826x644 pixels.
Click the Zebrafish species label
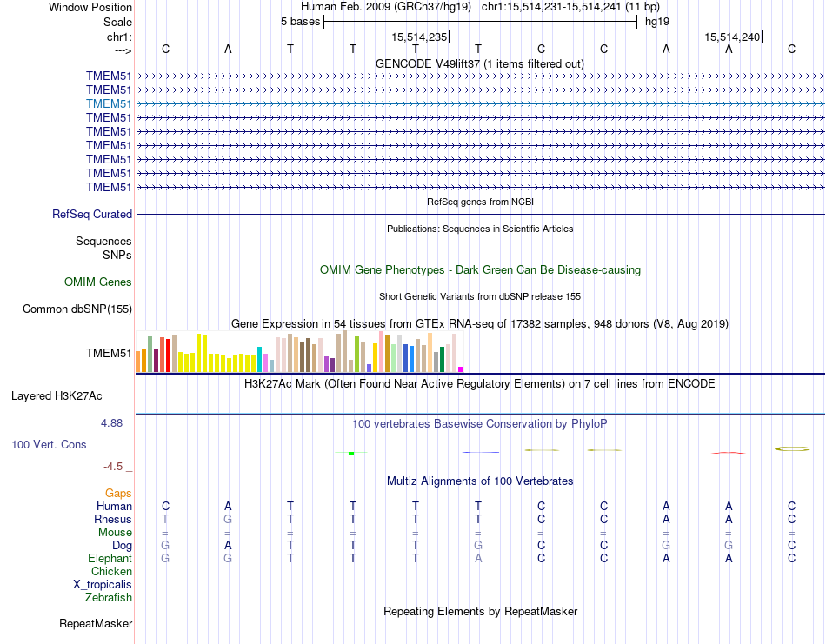pyautogui.click(x=109, y=598)
